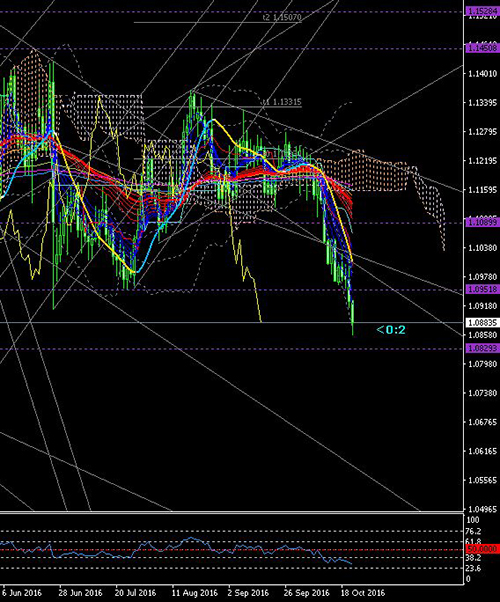Click the 26 Sep 2016 date label

[x=307, y=593]
